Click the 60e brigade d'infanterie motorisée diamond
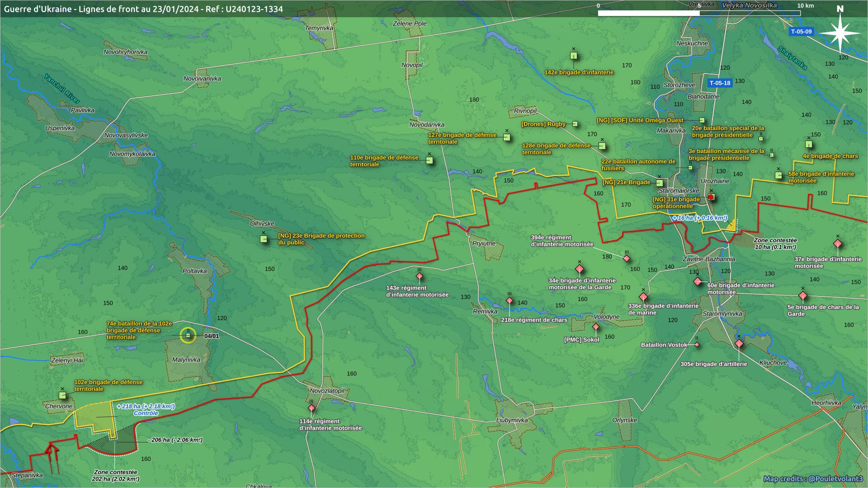Viewport: 868px width, 488px height. [698, 282]
